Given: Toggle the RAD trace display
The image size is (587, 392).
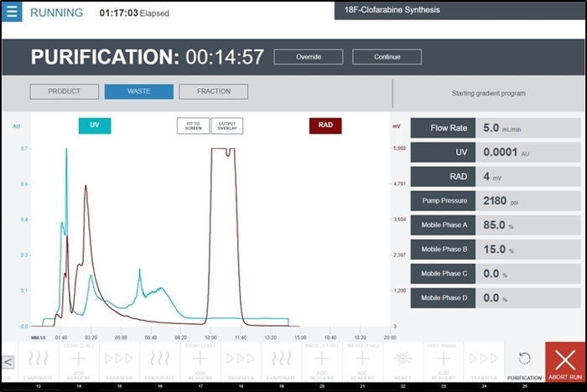Looking at the screenshot, I should pyautogui.click(x=325, y=126).
